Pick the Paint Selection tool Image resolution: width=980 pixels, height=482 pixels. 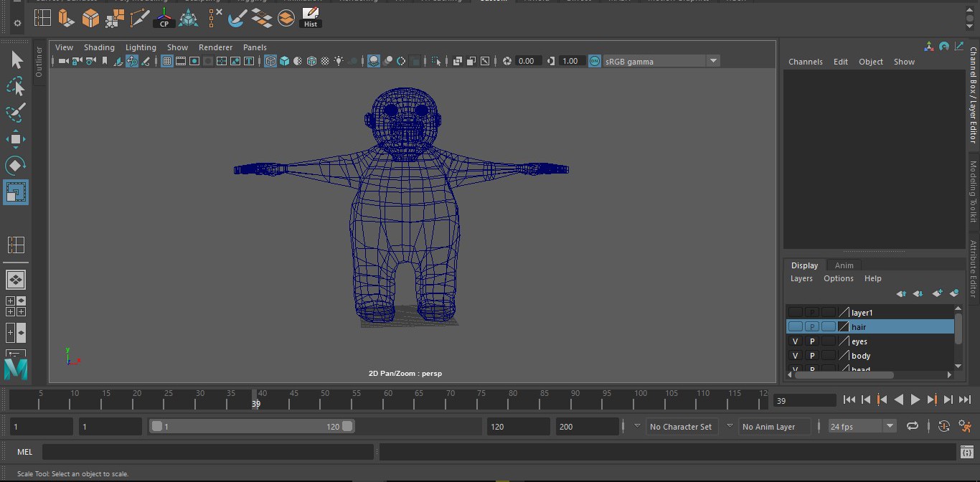[x=15, y=113]
